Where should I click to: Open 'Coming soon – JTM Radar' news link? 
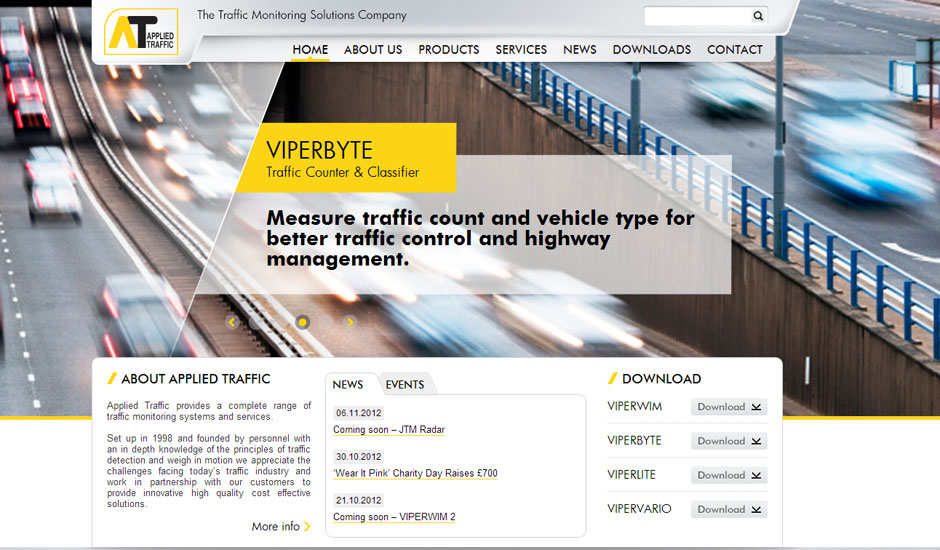389,429
